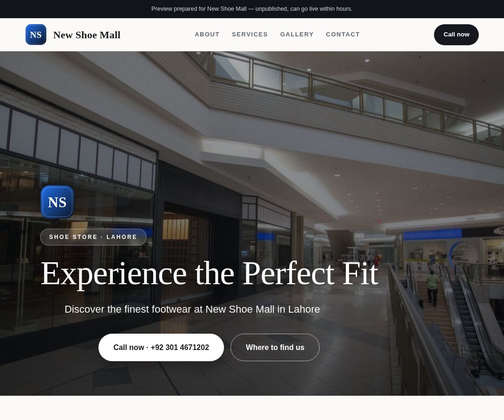The height and width of the screenshot is (420, 504).
Task: Click the Shoe Store · Lahore tag
Action: [x=93, y=237]
